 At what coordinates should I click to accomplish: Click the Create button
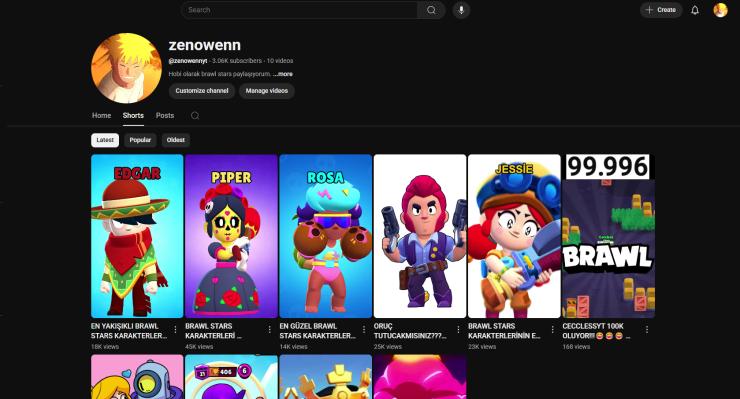661,10
